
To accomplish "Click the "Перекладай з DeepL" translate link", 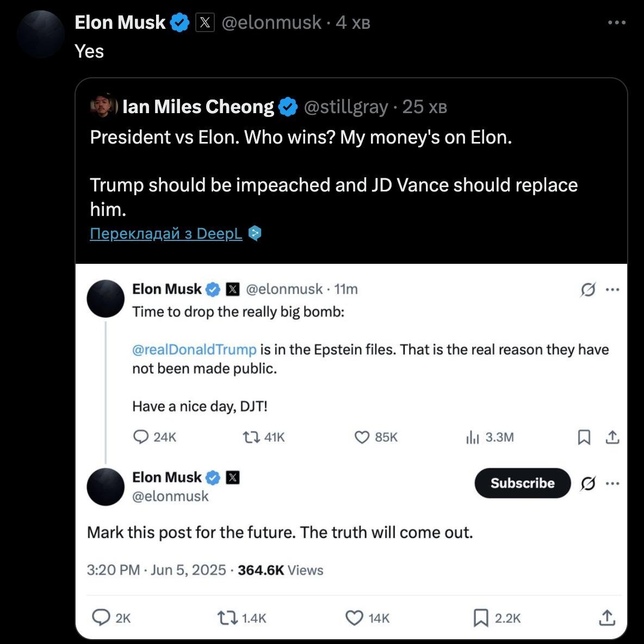I will [166, 234].
